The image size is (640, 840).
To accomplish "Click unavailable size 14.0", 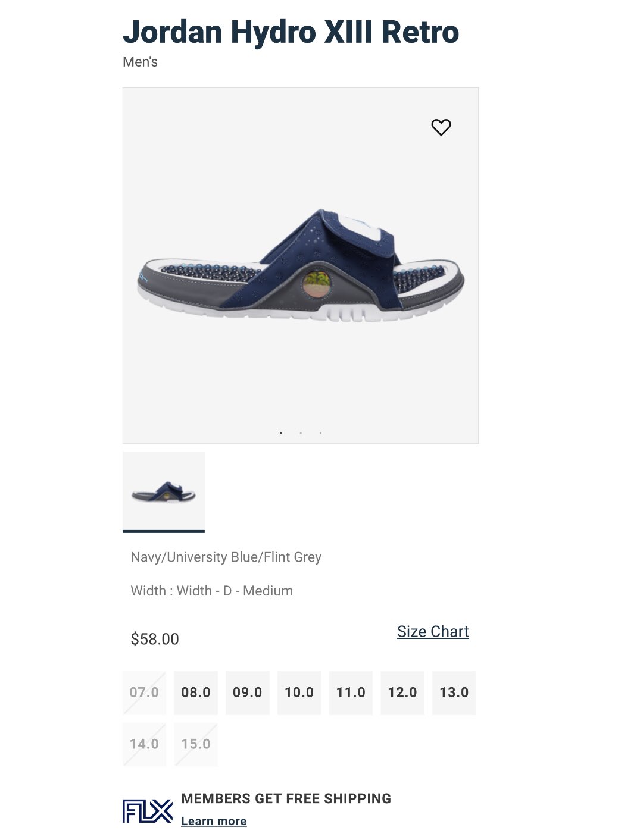I will point(144,744).
